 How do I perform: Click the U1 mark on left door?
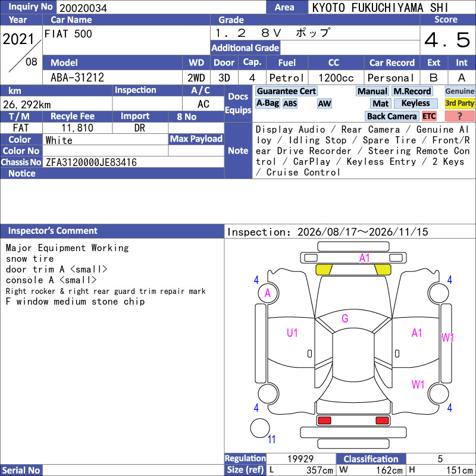pos(292,333)
